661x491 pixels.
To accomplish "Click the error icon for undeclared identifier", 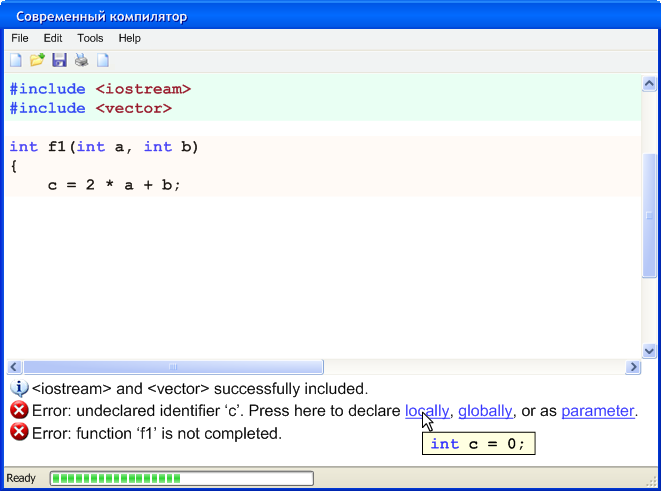I will click(x=19, y=410).
